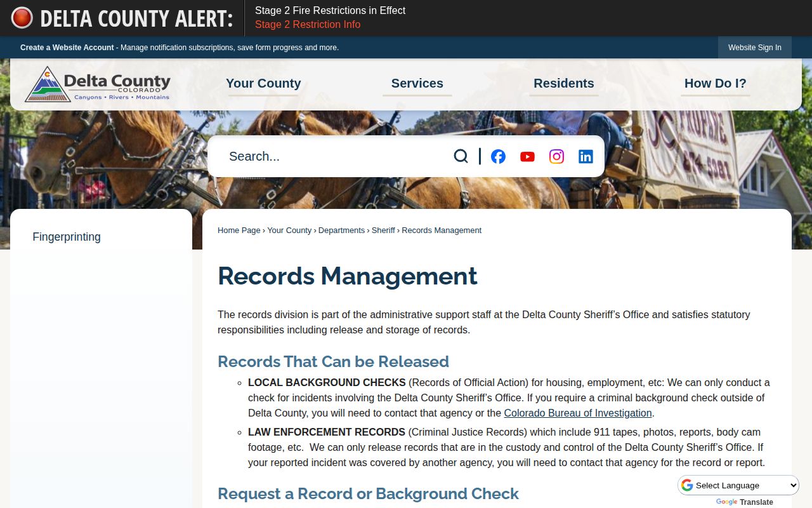Click the LOCAL BACKGROUND CHECKS bold text
Viewport: 812px width, 508px height.
(x=327, y=383)
